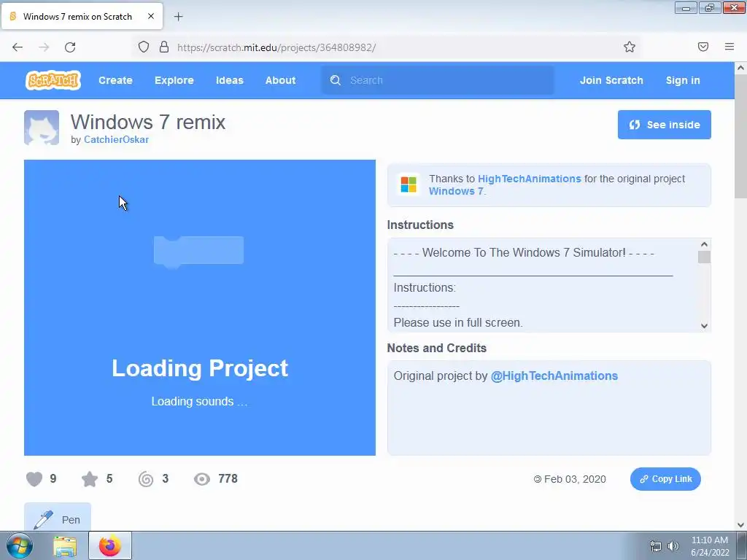
Task: Open a new browser tab
Action: pos(178,17)
